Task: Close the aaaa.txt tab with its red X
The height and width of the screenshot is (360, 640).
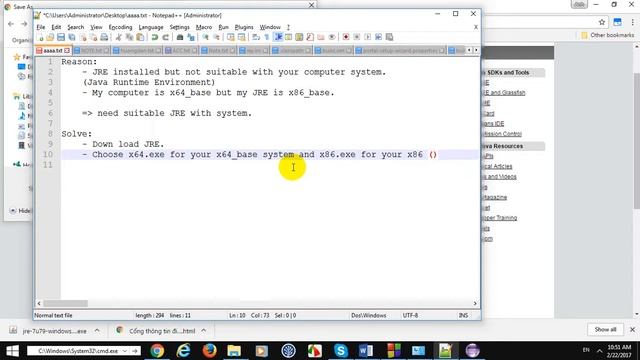Action: [67, 51]
